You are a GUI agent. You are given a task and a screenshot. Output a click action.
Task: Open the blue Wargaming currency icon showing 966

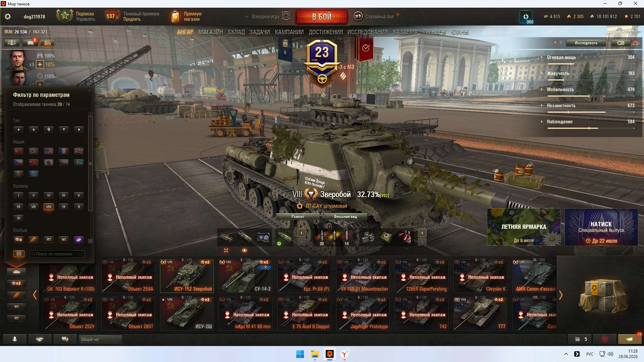pos(526,17)
